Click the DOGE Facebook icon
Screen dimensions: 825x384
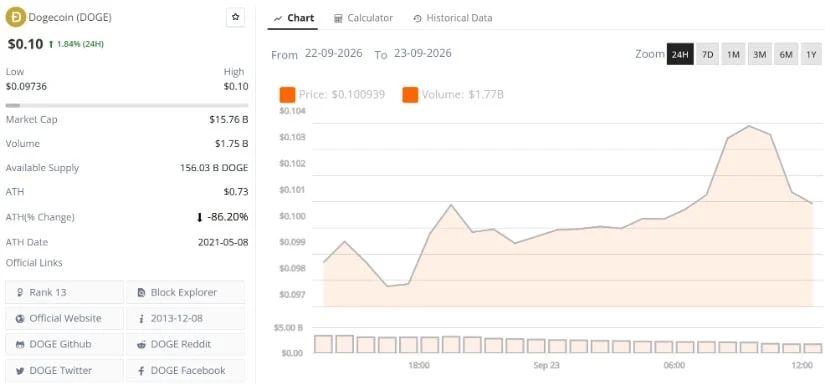(x=141, y=371)
